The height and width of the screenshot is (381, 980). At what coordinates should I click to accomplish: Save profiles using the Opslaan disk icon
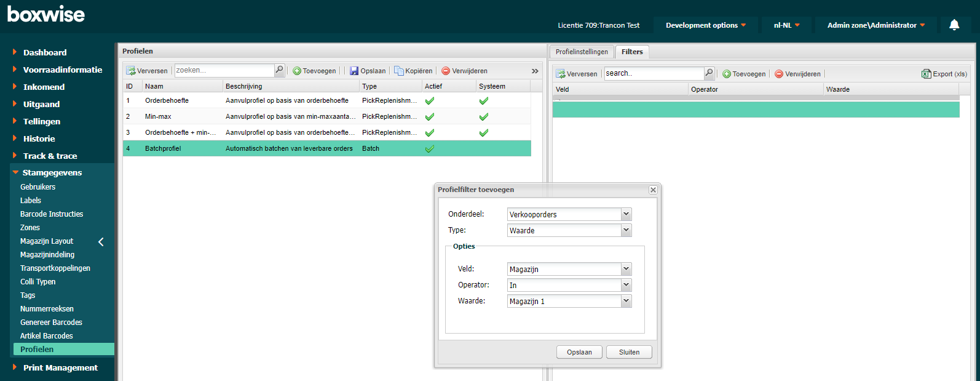(354, 71)
